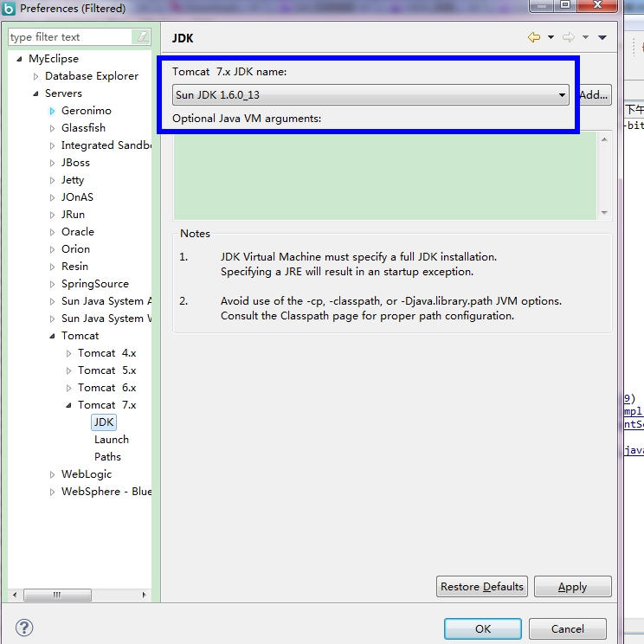Expand the Tomcat 6.x node

(68, 388)
